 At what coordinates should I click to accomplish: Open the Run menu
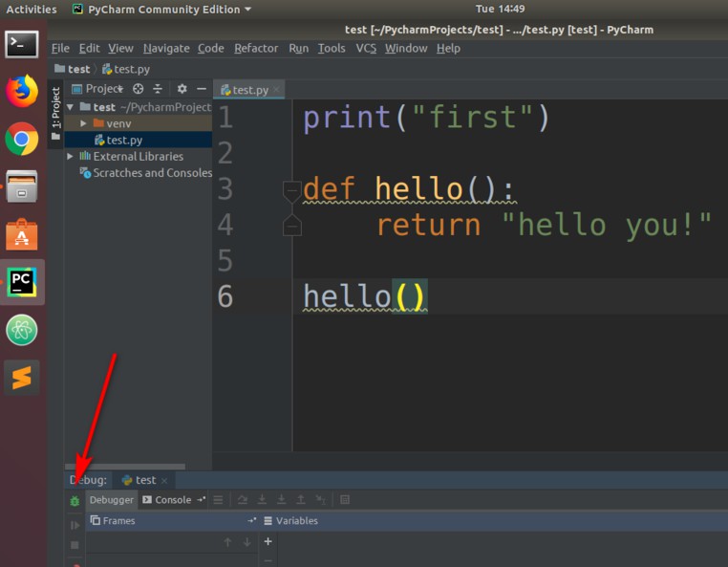298,49
